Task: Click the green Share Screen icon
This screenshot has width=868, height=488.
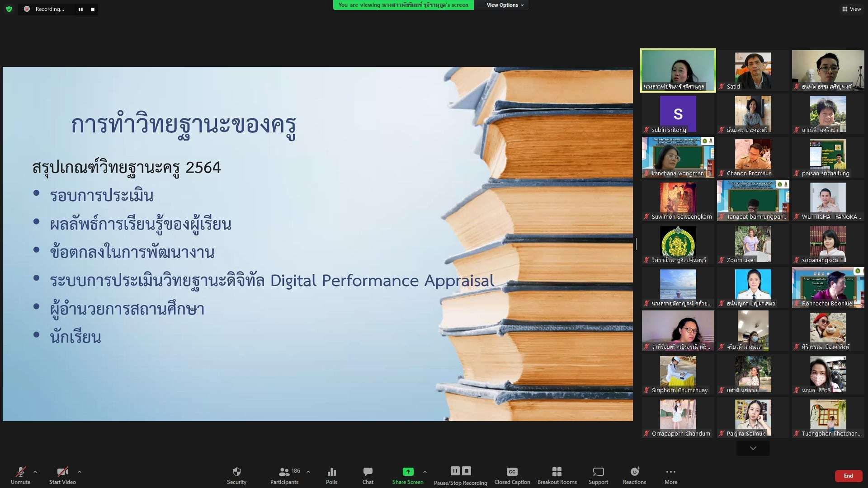Action: coord(408,472)
